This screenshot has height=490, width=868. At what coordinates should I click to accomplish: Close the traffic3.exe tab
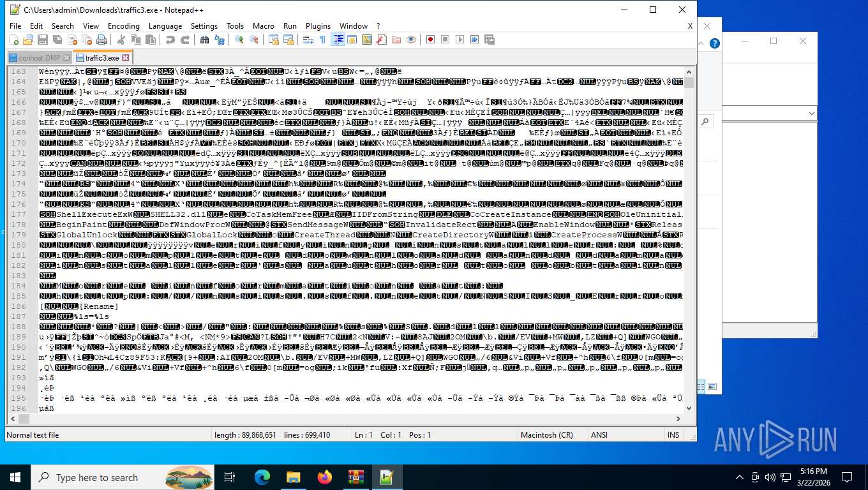click(126, 58)
